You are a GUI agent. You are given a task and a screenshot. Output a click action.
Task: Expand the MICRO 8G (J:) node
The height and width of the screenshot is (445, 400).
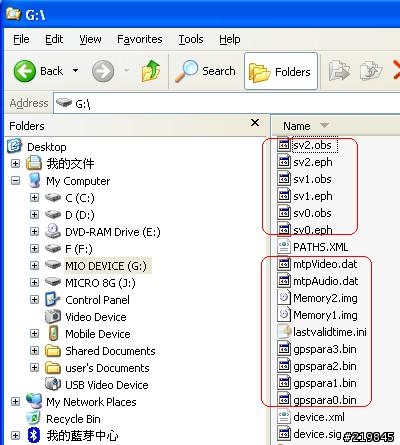(34, 282)
